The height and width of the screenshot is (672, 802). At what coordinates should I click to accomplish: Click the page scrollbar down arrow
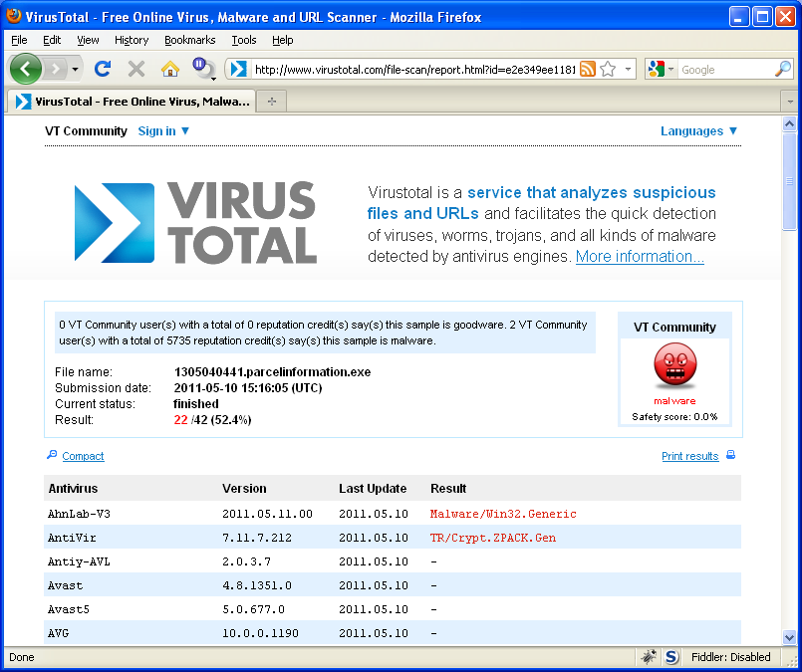(790, 636)
